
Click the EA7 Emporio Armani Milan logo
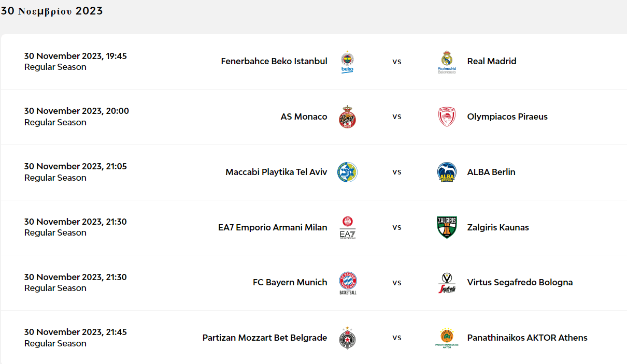(x=347, y=227)
